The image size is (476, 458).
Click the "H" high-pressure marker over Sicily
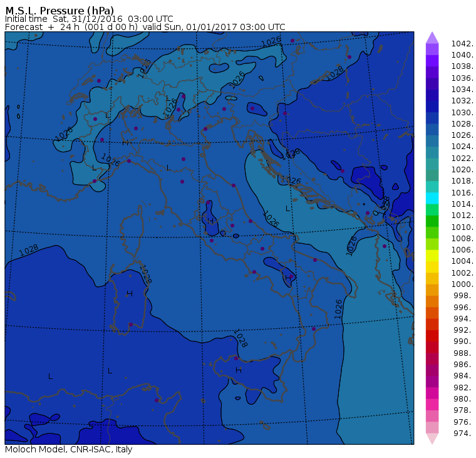(239, 370)
